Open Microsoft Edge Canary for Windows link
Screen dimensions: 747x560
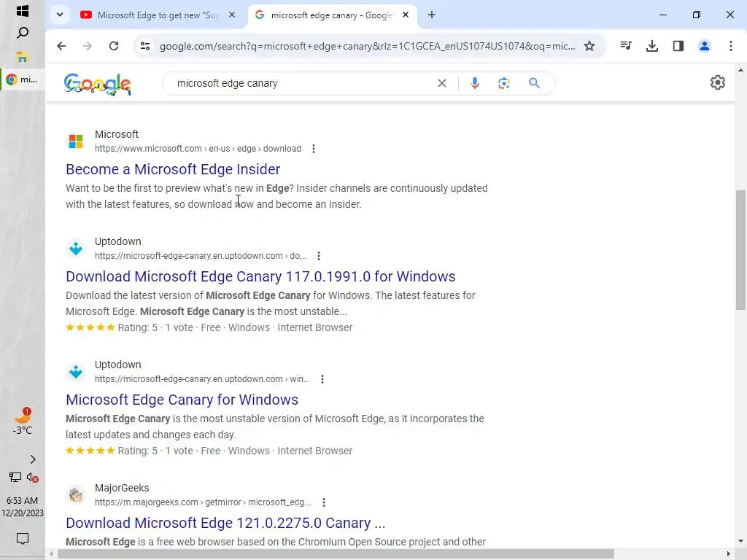click(x=182, y=400)
